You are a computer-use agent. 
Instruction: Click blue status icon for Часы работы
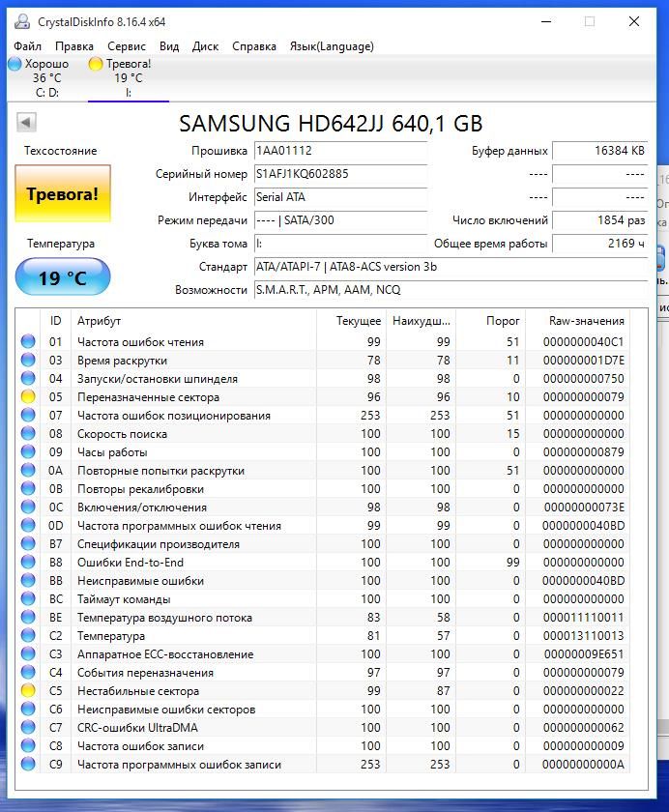(28, 451)
